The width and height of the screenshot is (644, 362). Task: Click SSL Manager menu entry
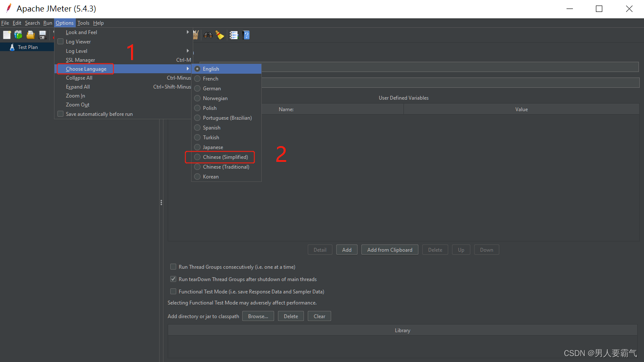point(123,60)
